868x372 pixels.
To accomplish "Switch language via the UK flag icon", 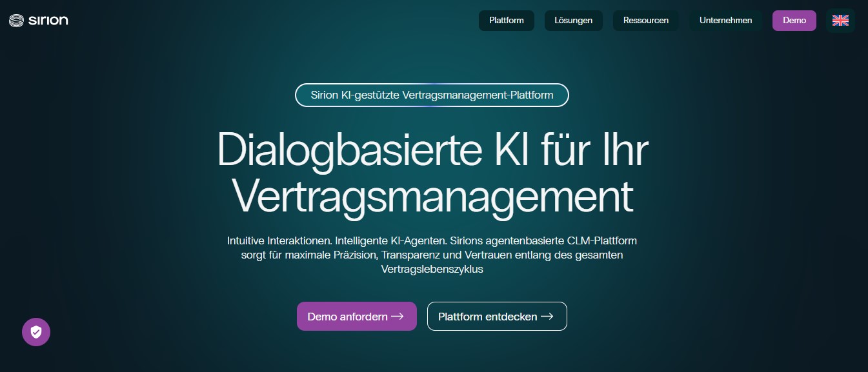I will [x=840, y=21].
